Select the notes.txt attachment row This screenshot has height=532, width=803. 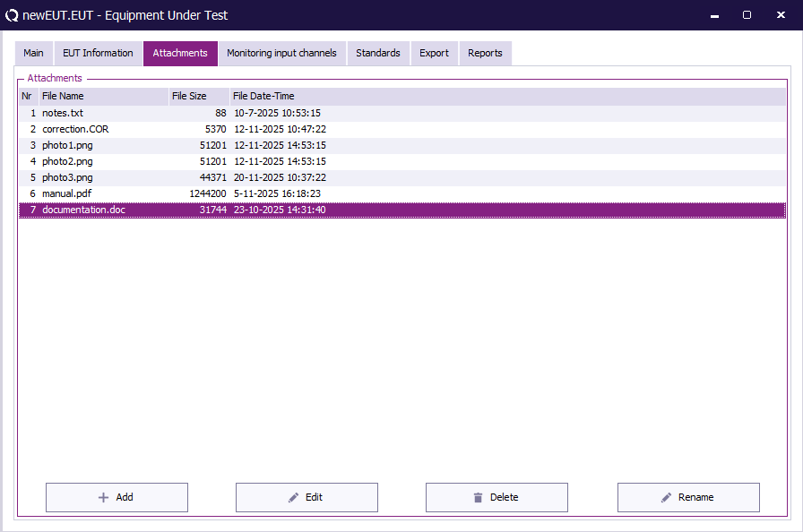pos(63,114)
